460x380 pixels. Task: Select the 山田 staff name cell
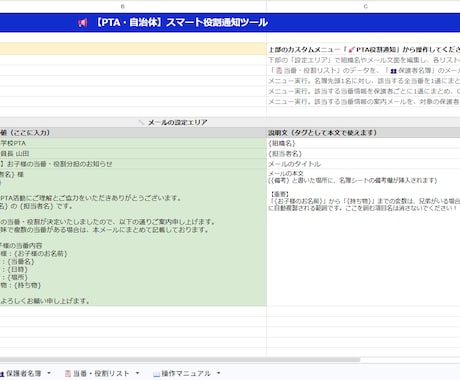point(133,153)
